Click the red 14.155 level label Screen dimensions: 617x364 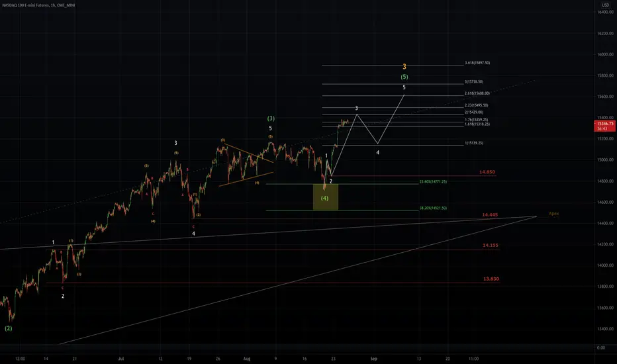coord(491,245)
